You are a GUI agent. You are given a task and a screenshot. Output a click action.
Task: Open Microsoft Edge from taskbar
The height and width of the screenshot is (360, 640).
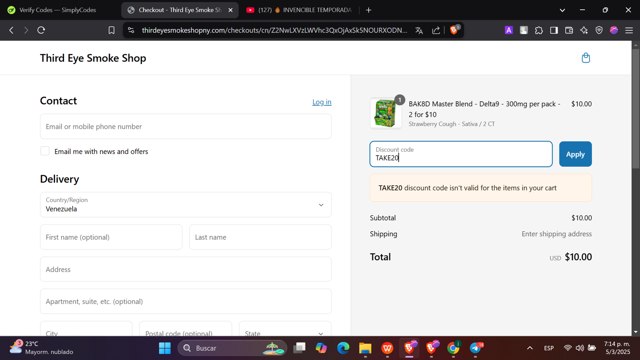pyautogui.click(x=343, y=348)
